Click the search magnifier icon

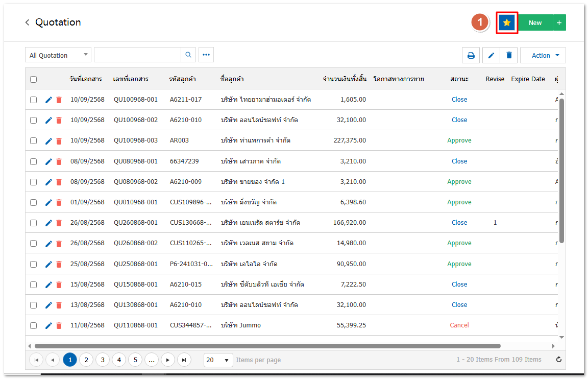[x=188, y=55]
